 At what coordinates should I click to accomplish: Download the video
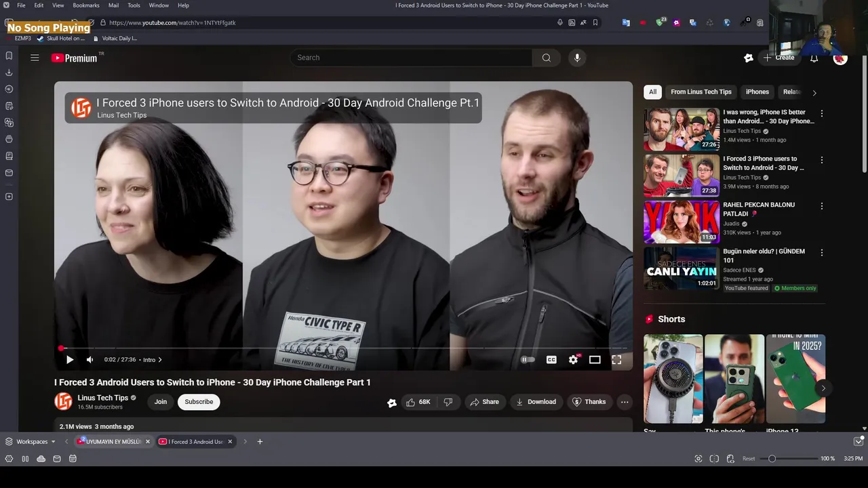tap(536, 402)
